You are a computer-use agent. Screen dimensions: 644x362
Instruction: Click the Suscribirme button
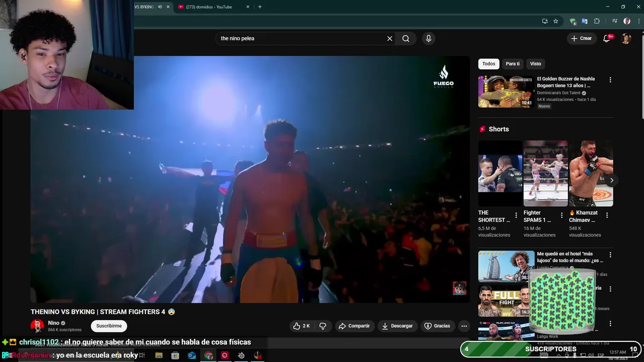[x=109, y=326]
